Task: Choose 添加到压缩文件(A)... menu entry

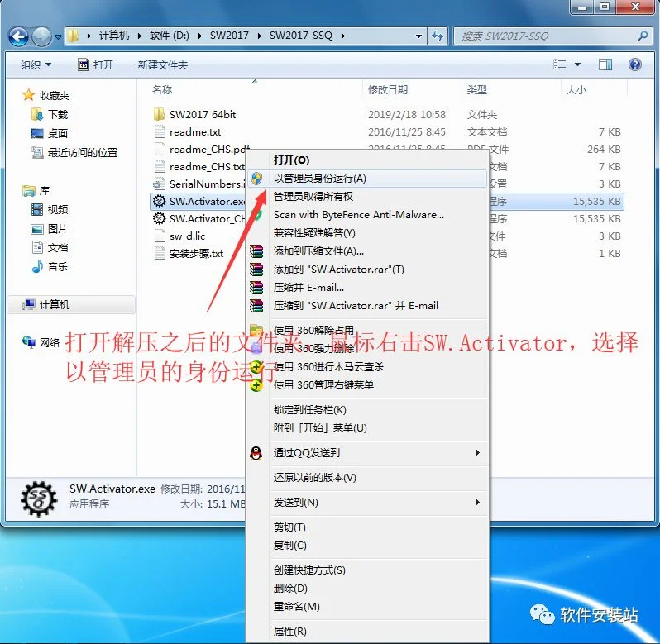Action: point(367,251)
